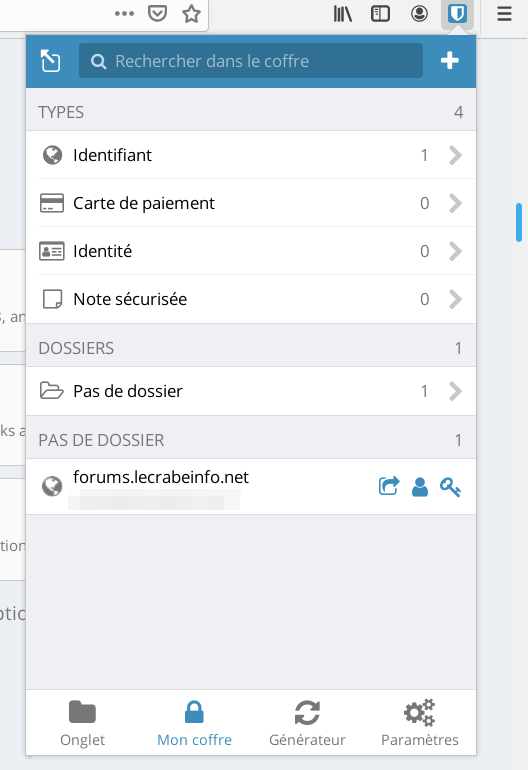Open the Firefox hamburger menu
Image resolution: width=528 pixels, height=770 pixels.
[504, 14]
